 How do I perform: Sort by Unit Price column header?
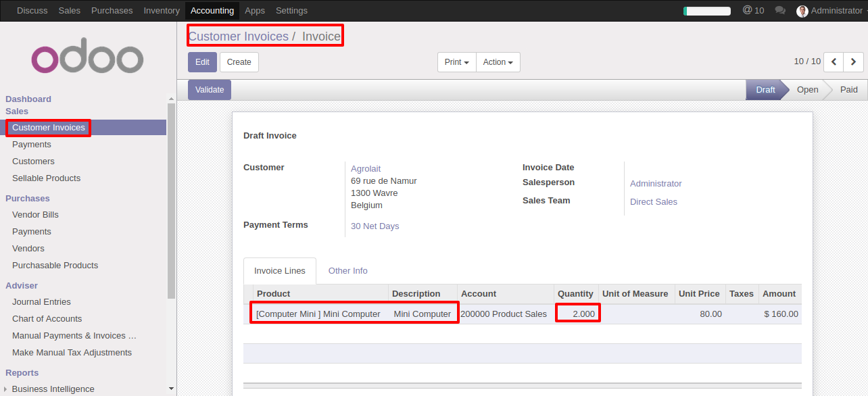click(699, 294)
